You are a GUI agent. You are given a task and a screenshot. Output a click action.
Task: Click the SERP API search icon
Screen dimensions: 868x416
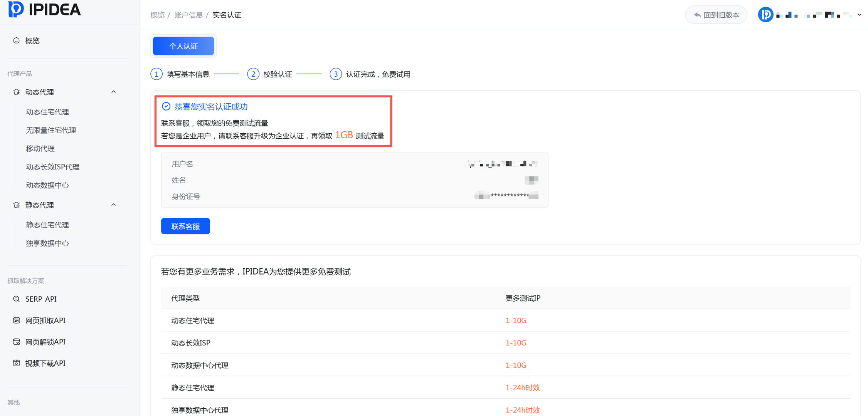(x=16, y=299)
